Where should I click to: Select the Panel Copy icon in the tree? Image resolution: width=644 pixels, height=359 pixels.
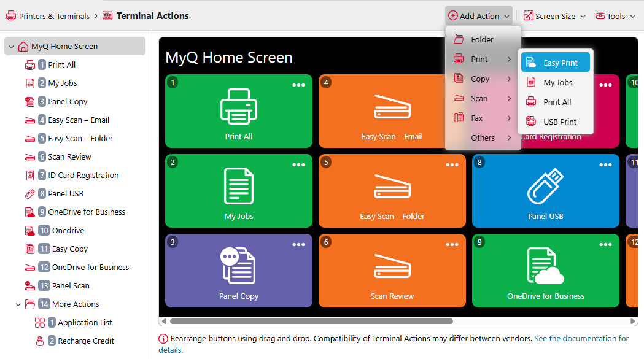coord(30,101)
